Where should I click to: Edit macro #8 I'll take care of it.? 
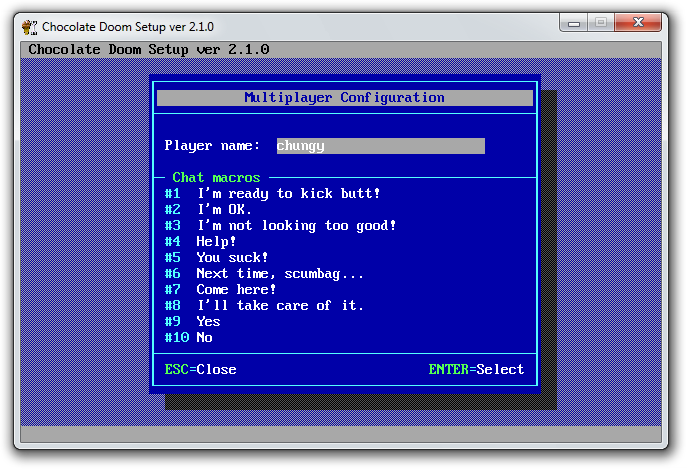click(x=280, y=306)
